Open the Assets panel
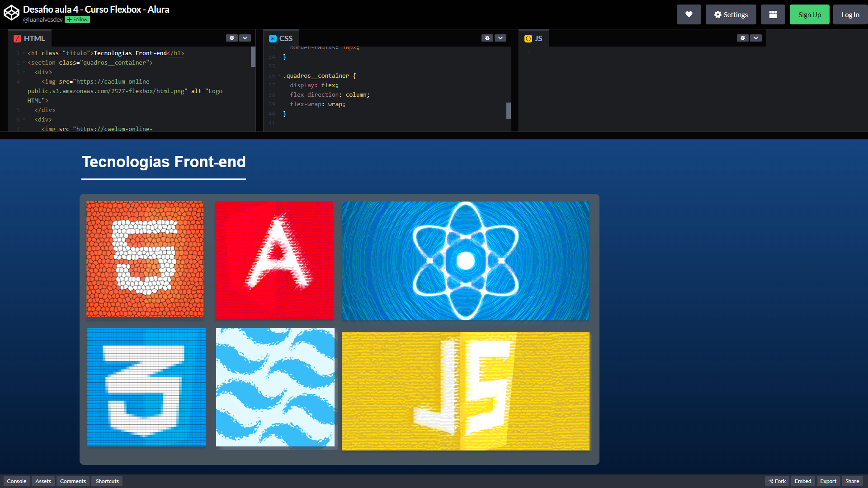Viewport: 868px width, 488px height. (43, 481)
